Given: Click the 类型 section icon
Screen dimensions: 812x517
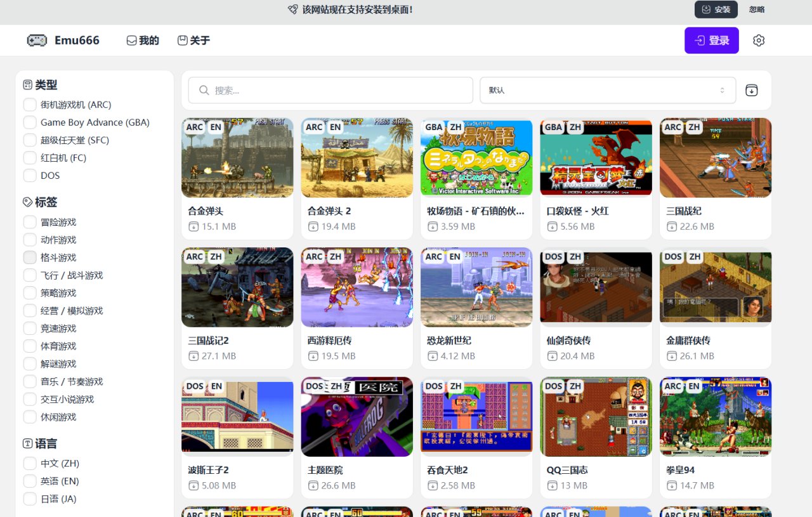Looking at the screenshot, I should [x=27, y=85].
